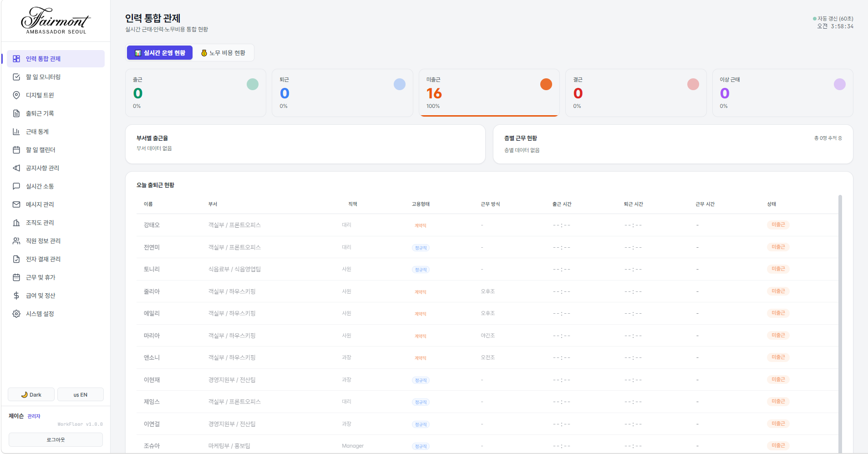Sort by the 부서 column header
The width and height of the screenshot is (868, 454).
coord(213,204)
